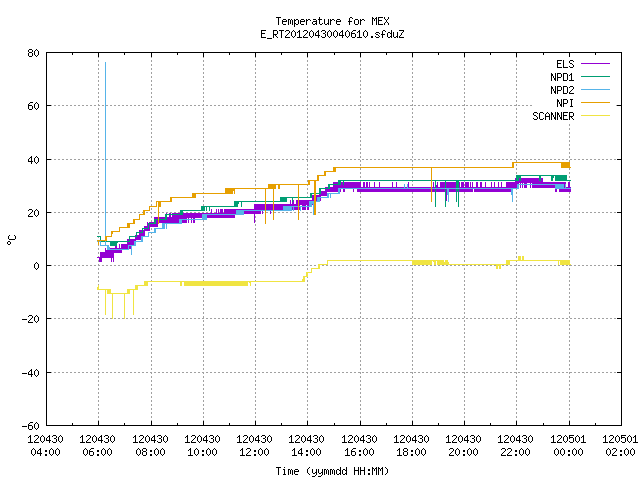
Task: Click the °C y-axis unit label
Action: click(x=11, y=240)
